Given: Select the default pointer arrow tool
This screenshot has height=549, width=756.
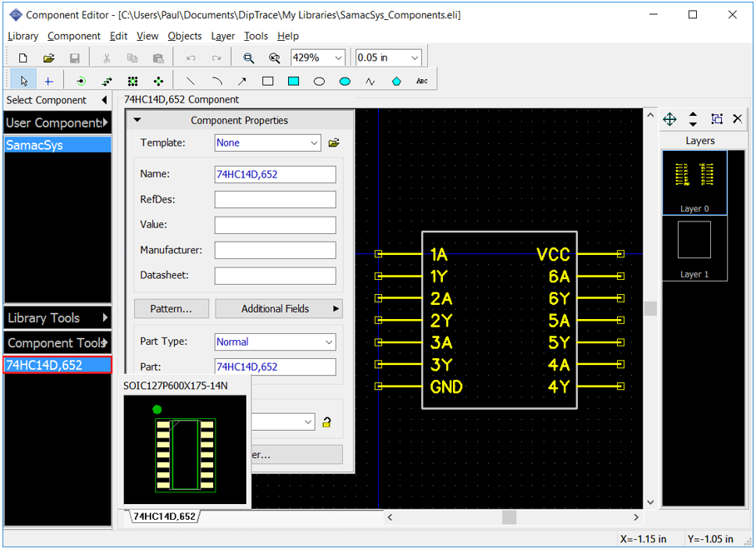Looking at the screenshot, I should pyautogui.click(x=23, y=81).
